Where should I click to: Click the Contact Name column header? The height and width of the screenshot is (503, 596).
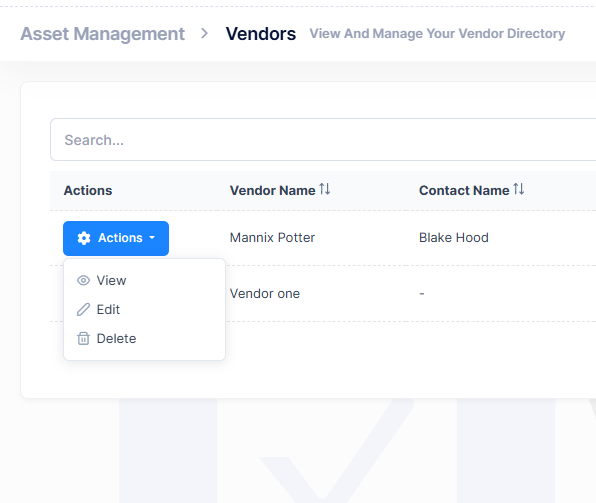[464, 190]
